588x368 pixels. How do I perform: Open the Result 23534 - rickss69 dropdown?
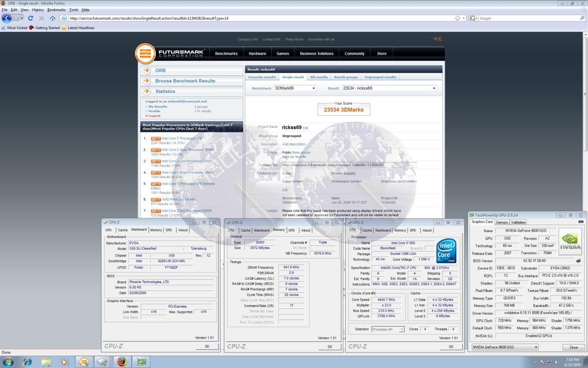[x=389, y=88]
